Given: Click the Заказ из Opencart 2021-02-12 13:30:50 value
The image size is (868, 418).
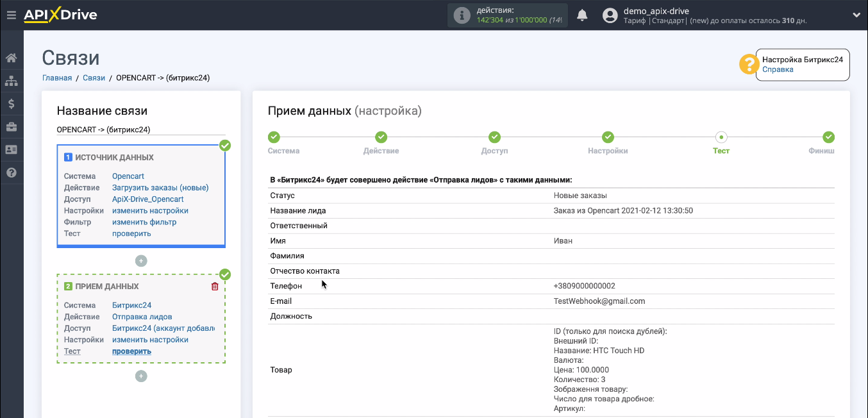Looking at the screenshot, I should pos(623,211).
